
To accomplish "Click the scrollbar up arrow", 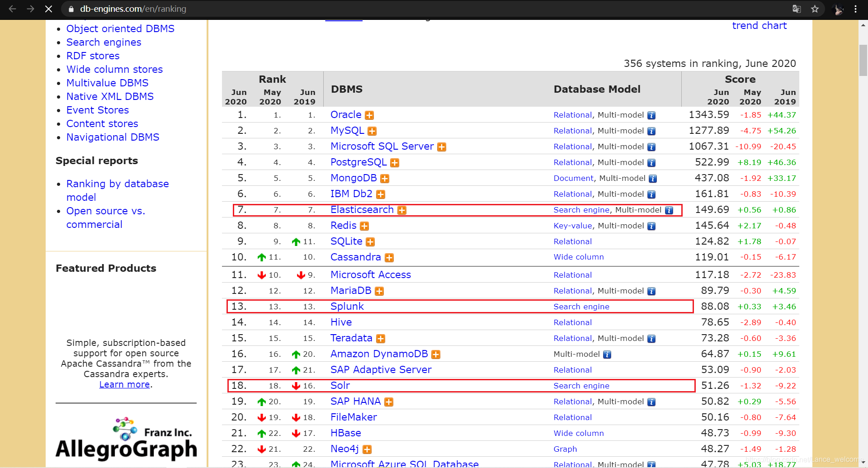I will [863, 25].
